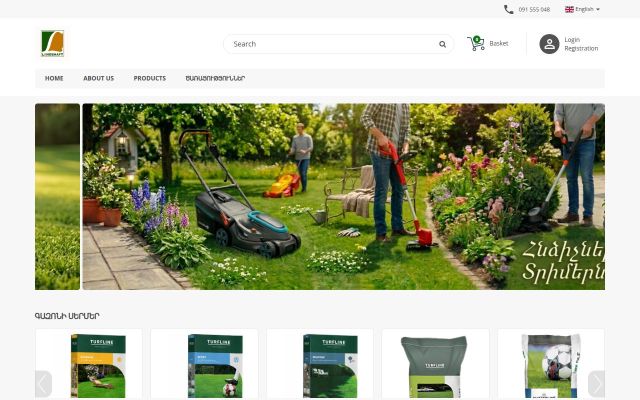
Task: Select the HOME menu item
Action: click(54, 78)
